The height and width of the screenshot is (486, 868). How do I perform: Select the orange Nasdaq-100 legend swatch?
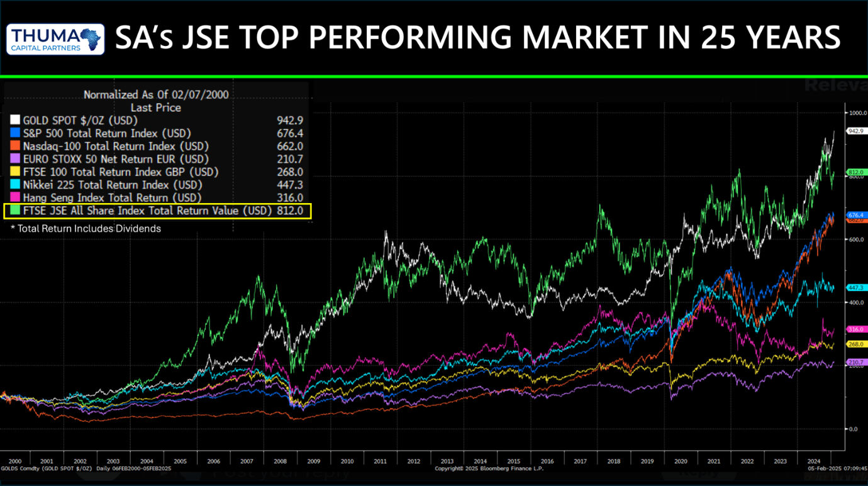[15, 146]
